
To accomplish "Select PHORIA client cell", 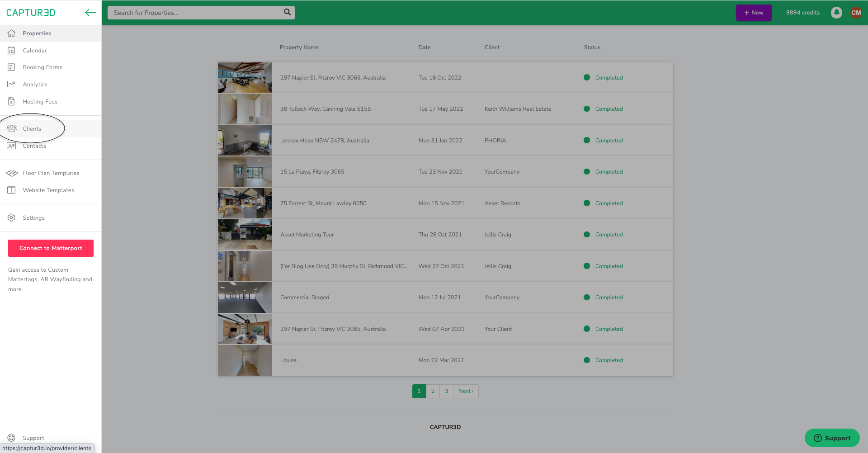I will tap(495, 141).
